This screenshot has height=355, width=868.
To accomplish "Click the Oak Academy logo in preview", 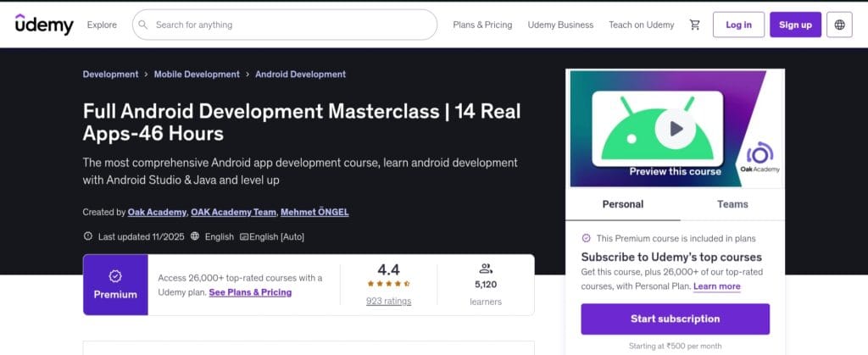I will tap(760, 157).
